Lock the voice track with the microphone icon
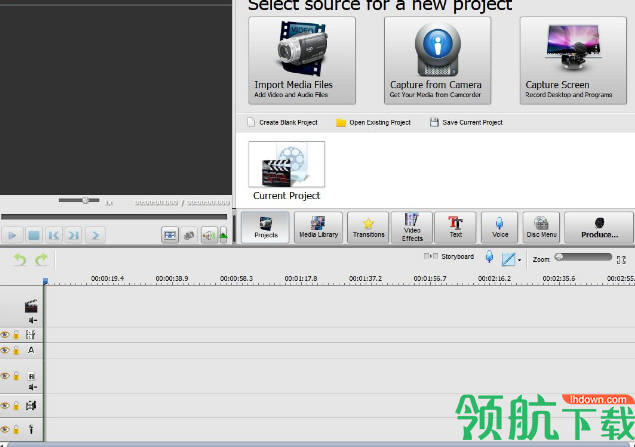635x447 pixels. pyautogui.click(x=16, y=430)
